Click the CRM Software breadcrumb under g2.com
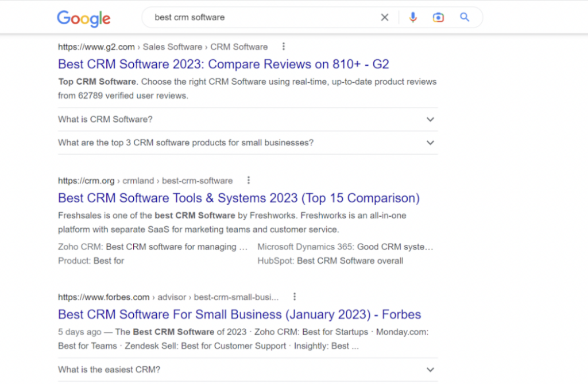Screen dimensions: 588x384 [x=239, y=47]
